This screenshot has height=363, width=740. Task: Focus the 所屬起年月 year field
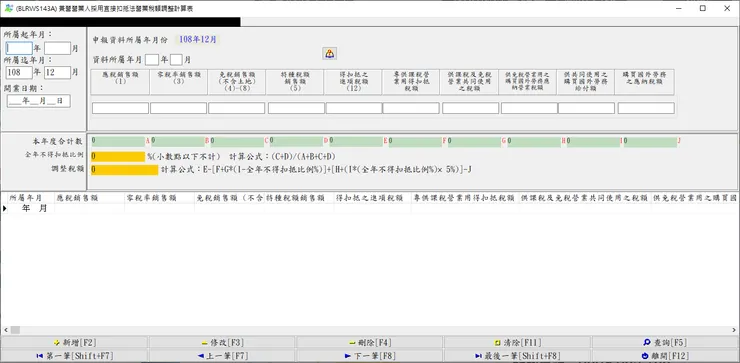pos(19,48)
